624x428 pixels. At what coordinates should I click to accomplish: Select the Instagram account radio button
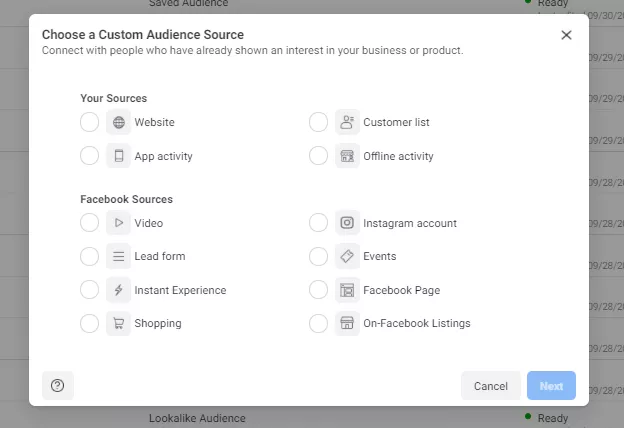318,222
